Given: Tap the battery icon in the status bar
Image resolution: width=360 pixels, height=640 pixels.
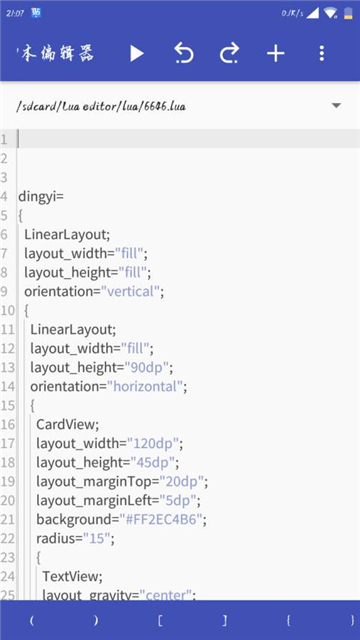Looking at the screenshot, I should [348, 13].
